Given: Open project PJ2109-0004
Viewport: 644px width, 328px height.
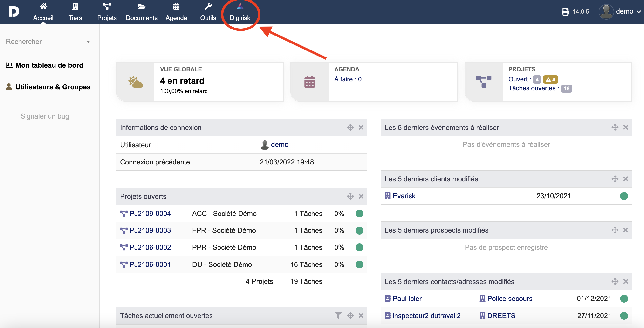Looking at the screenshot, I should click(150, 214).
